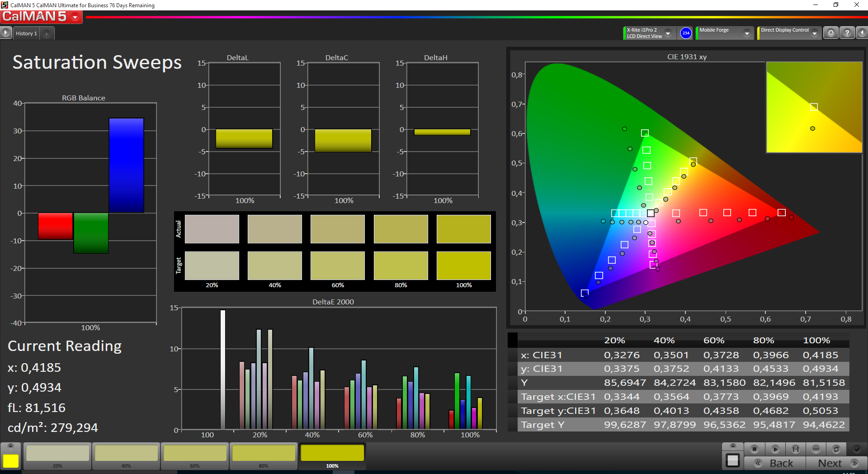
Task: Click the read single bracket icon
Action: (x=796, y=449)
